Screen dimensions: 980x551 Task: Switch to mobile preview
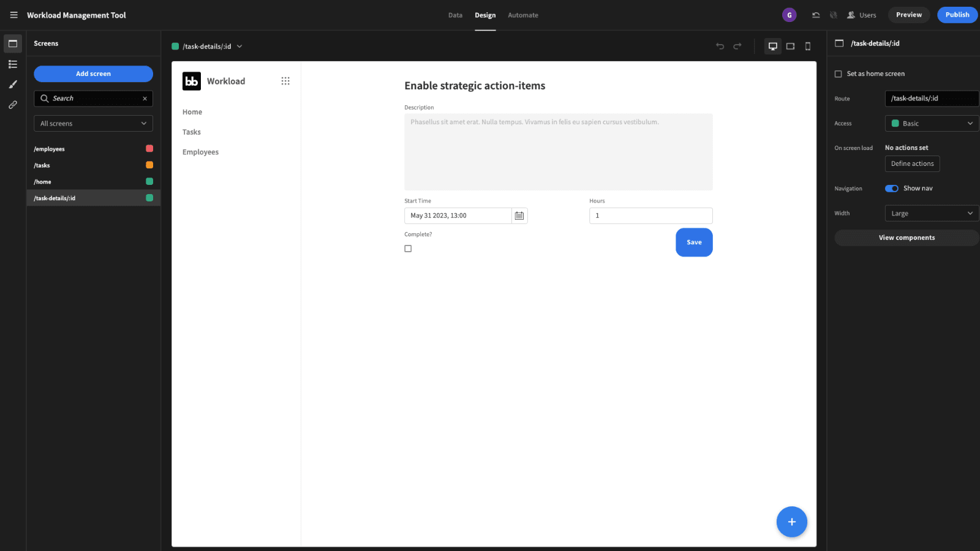tap(808, 46)
